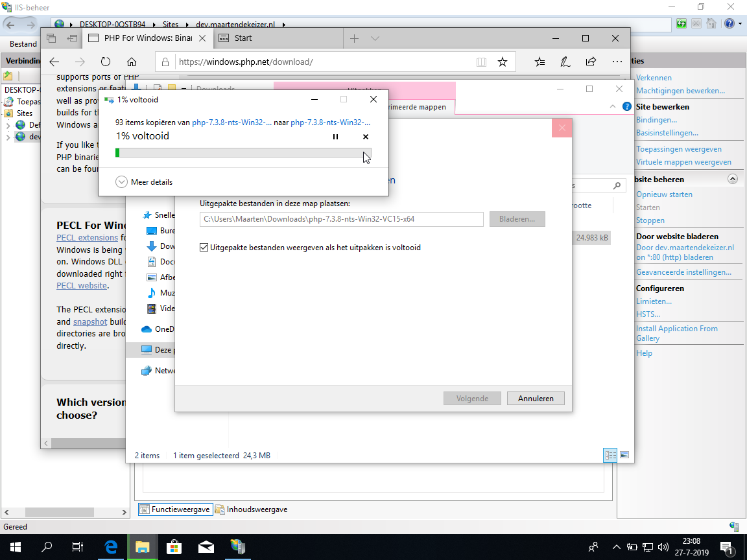Open File Explorer help icon
This screenshot has height=560, width=747.
(627, 107)
